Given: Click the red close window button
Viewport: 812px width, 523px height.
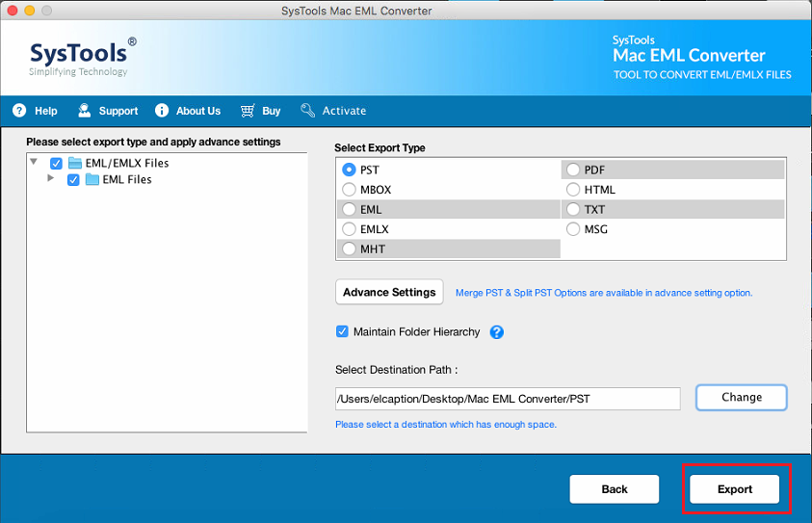Looking at the screenshot, I should [x=13, y=11].
